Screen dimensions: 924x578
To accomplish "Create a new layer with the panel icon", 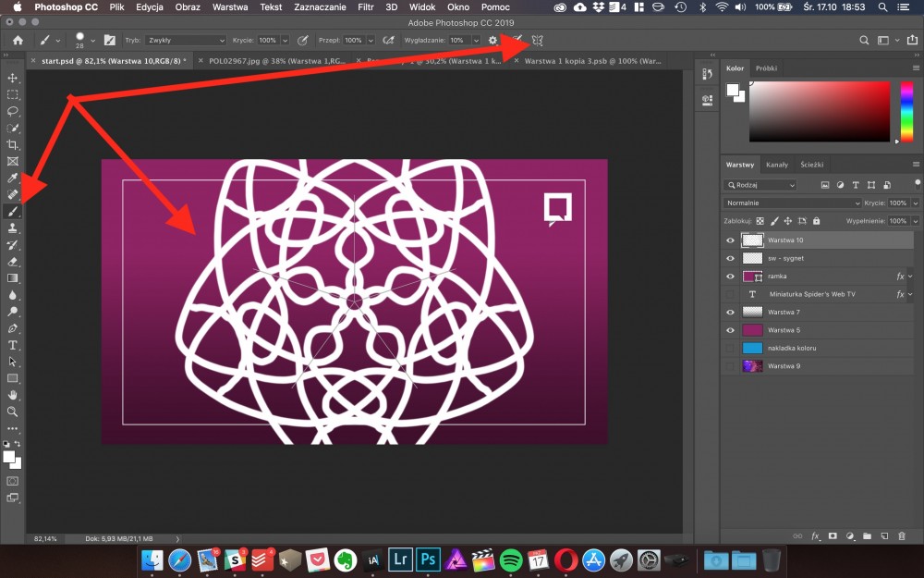I will [884, 536].
